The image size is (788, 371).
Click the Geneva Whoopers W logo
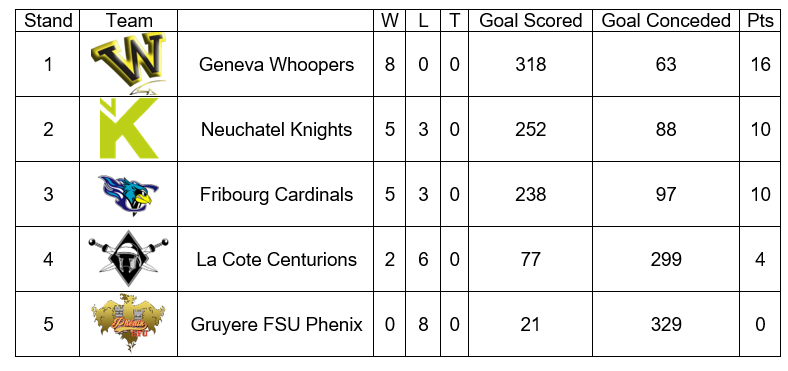(x=129, y=64)
